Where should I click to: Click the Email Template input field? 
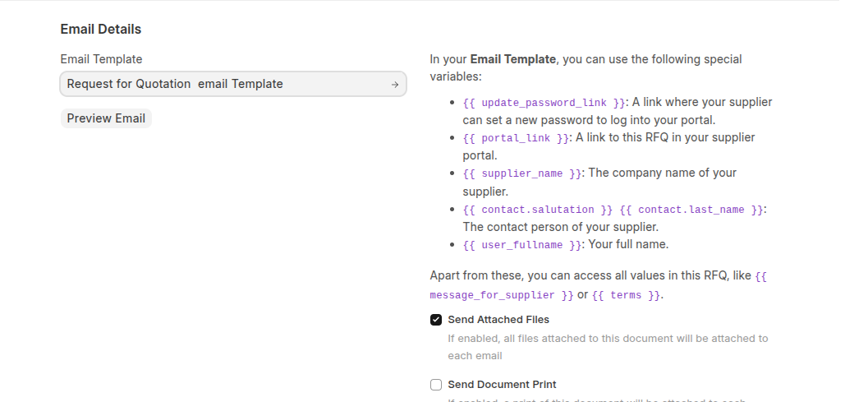click(x=222, y=84)
